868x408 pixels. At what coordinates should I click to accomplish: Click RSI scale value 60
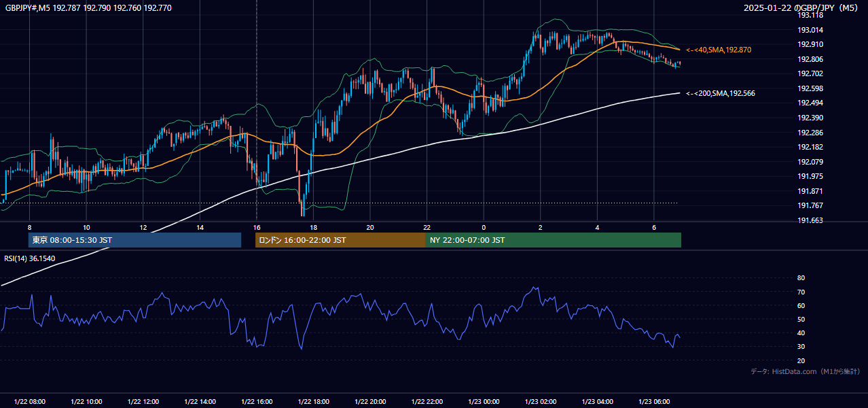(x=801, y=306)
